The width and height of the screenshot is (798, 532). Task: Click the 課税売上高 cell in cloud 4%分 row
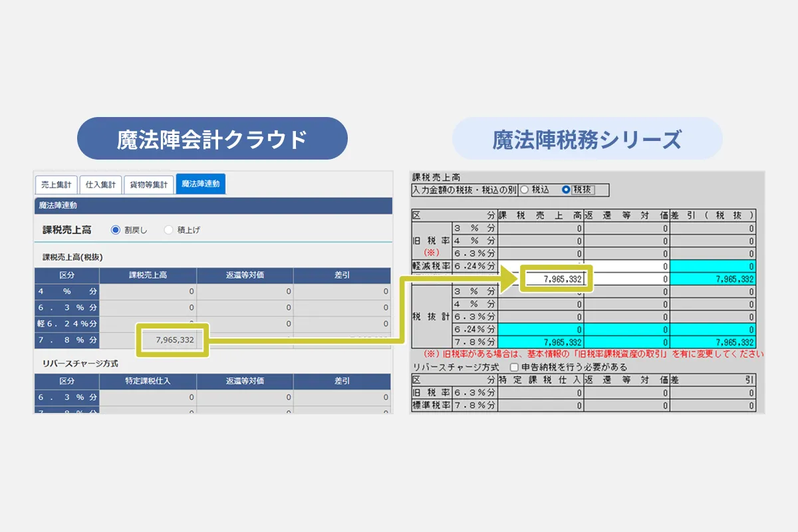tap(148, 291)
